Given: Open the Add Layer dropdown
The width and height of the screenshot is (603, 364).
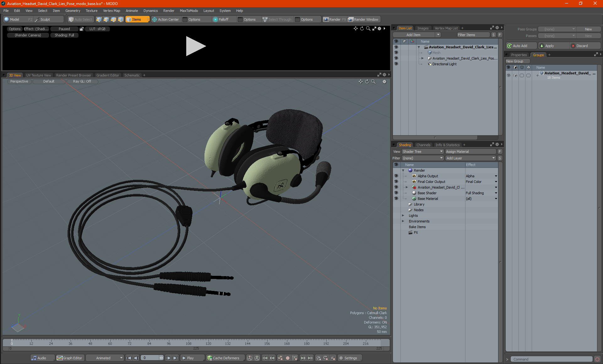Looking at the screenshot, I should [470, 158].
